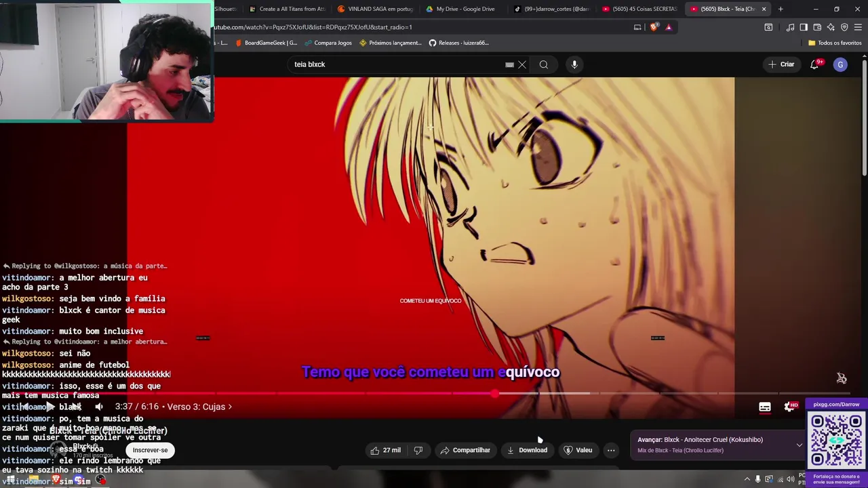
Task: Open the HD settings gear on the player
Action: (791, 407)
